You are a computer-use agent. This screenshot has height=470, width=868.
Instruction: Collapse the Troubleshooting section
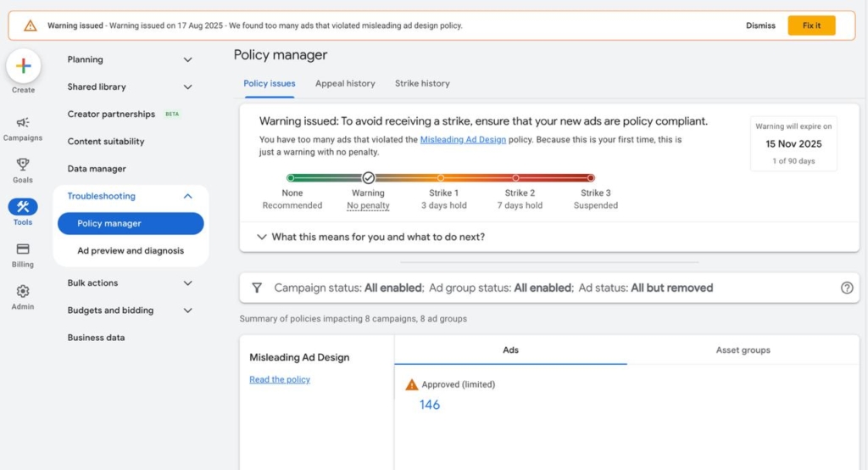click(x=187, y=196)
